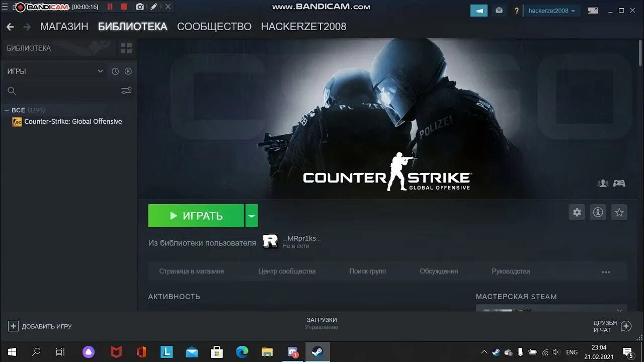The height and width of the screenshot is (362, 644).
Task: Click the _MRpr1ks_ username
Action: (301, 238)
